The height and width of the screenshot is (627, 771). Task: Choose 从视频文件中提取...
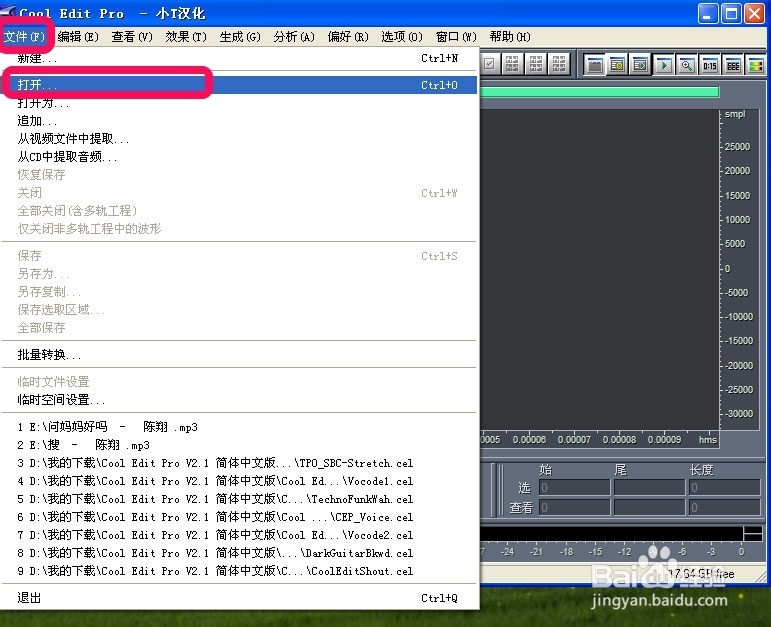pyautogui.click(x=239, y=139)
